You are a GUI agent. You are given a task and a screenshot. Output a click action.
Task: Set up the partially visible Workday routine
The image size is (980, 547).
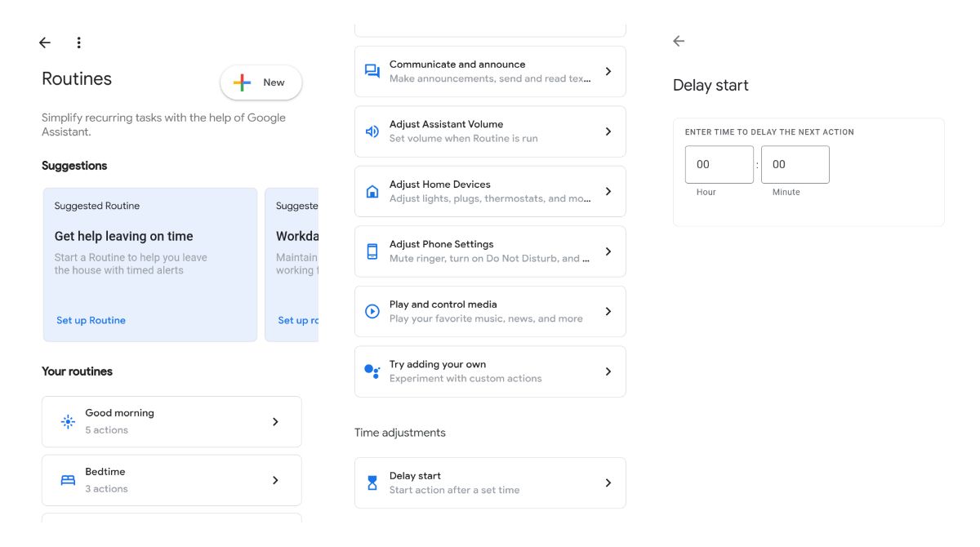pyautogui.click(x=298, y=320)
